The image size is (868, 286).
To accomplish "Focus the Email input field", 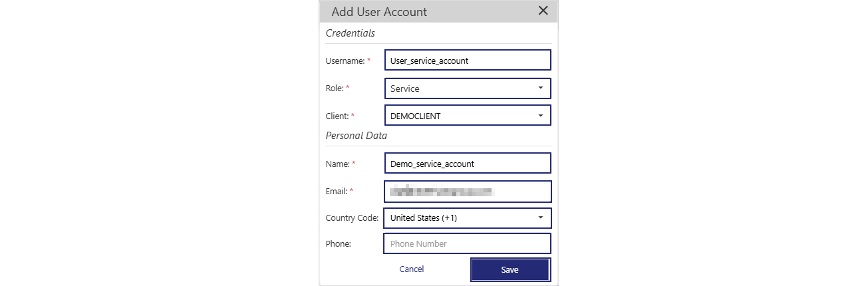I will click(x=467, y=192).
